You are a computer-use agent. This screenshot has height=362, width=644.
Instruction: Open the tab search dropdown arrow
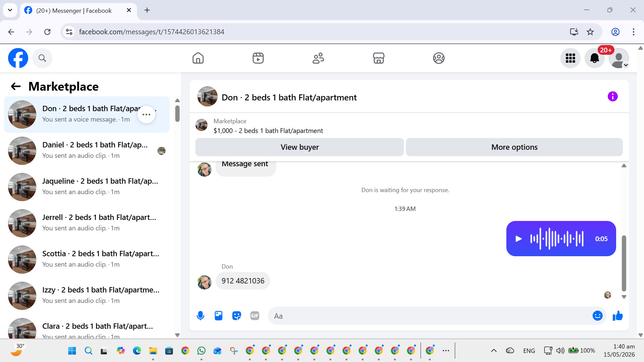pos(10,10)
